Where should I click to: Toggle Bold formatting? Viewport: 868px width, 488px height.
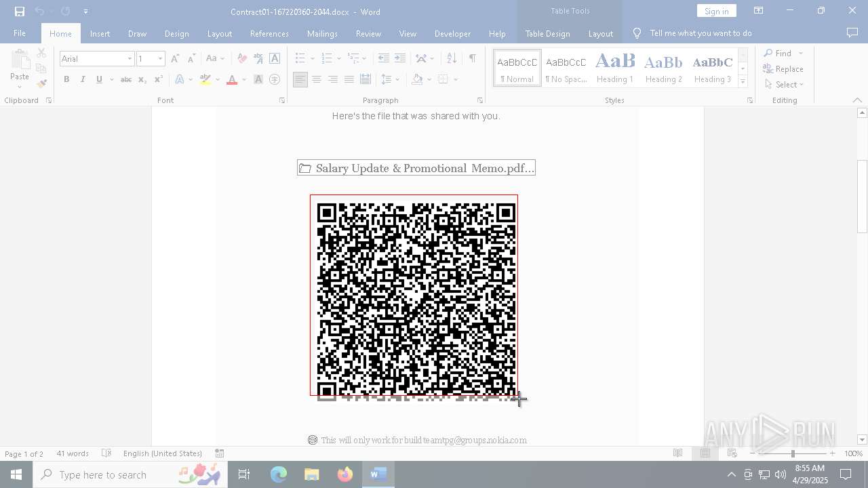pos(66,79)
